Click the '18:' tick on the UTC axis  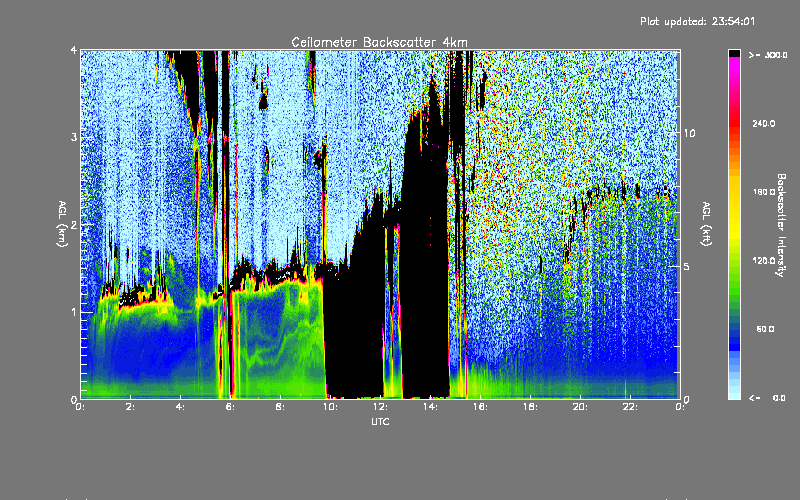click(x=530, y=407)
